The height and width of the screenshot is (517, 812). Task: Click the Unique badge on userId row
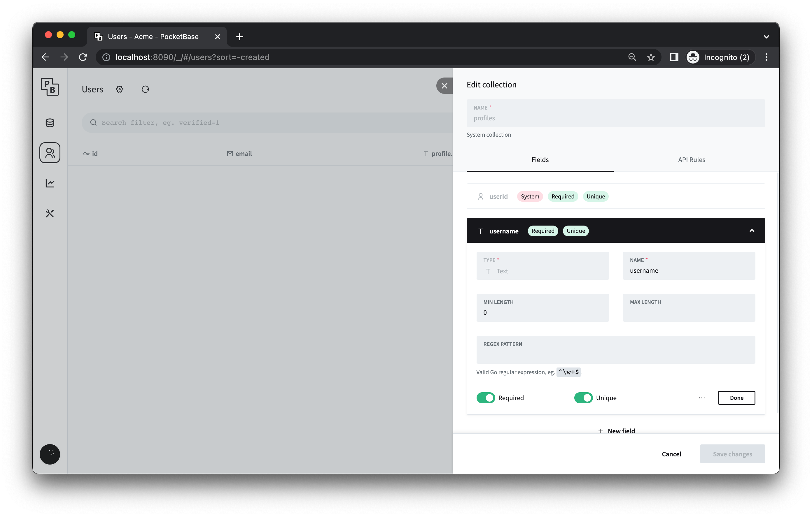(596, 196)
